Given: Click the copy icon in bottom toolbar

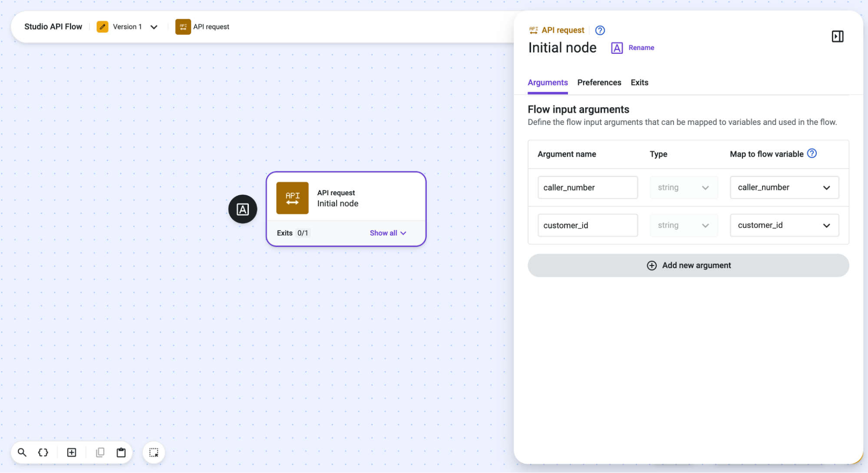Looking at the screenshot, I should click(100, 453).
